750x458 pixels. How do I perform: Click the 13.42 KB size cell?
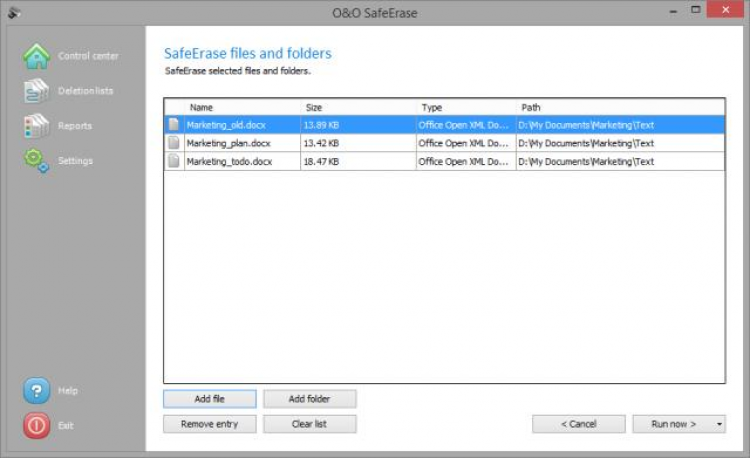click(x=358, y=143)
